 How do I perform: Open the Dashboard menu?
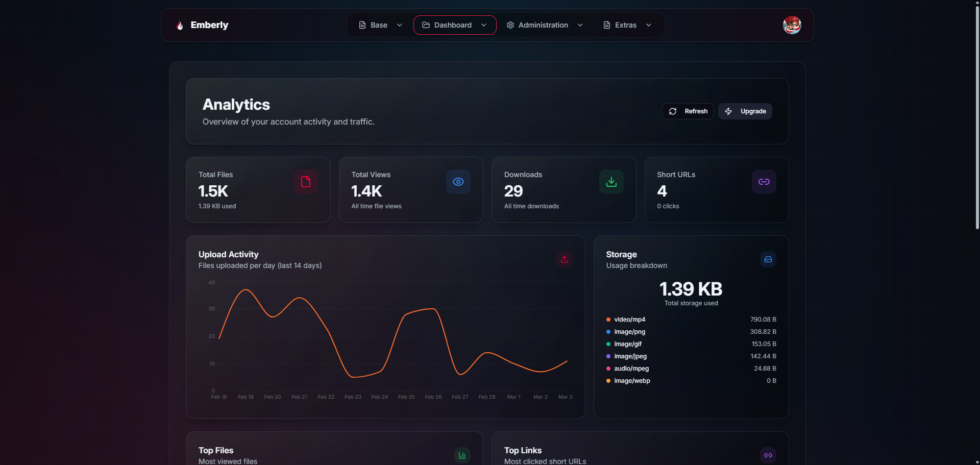coord(455,25)
